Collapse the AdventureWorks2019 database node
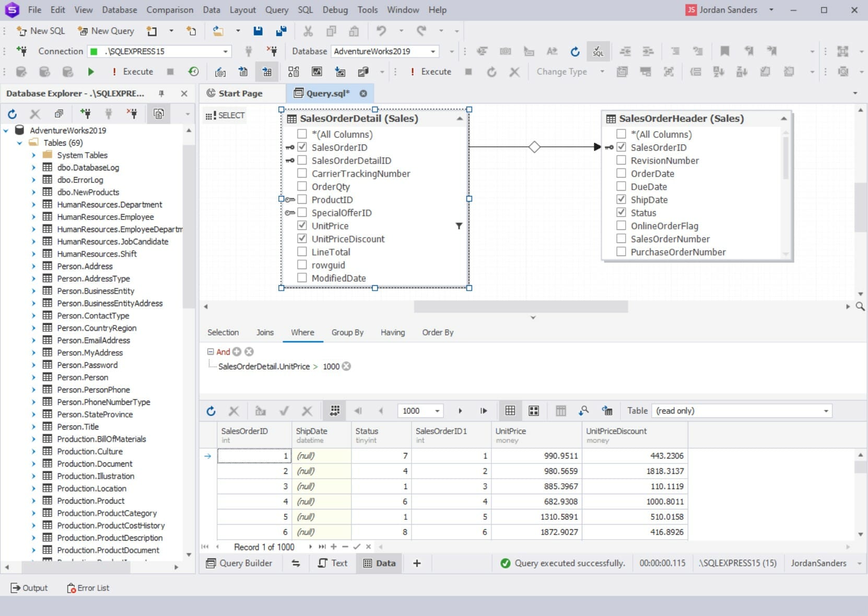This screenshot has height=616, width=868. click(x=6, y=130)
